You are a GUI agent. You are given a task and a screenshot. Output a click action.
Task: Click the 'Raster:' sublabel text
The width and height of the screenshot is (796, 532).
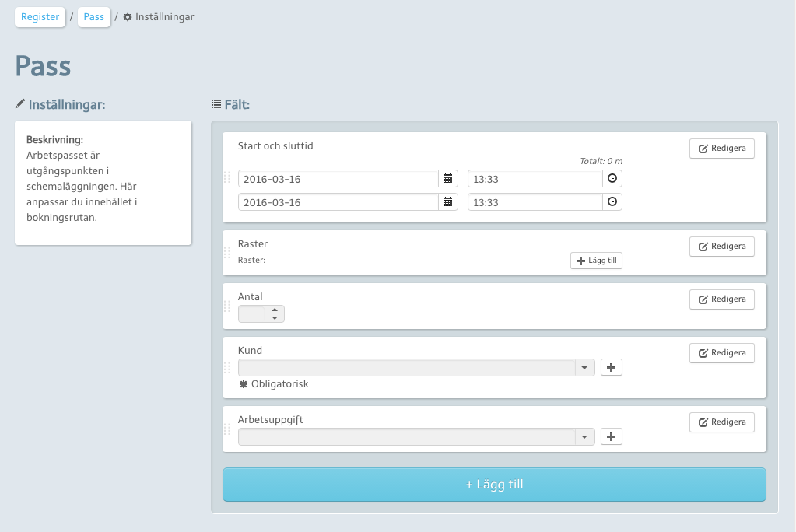(x=251, y=260)
